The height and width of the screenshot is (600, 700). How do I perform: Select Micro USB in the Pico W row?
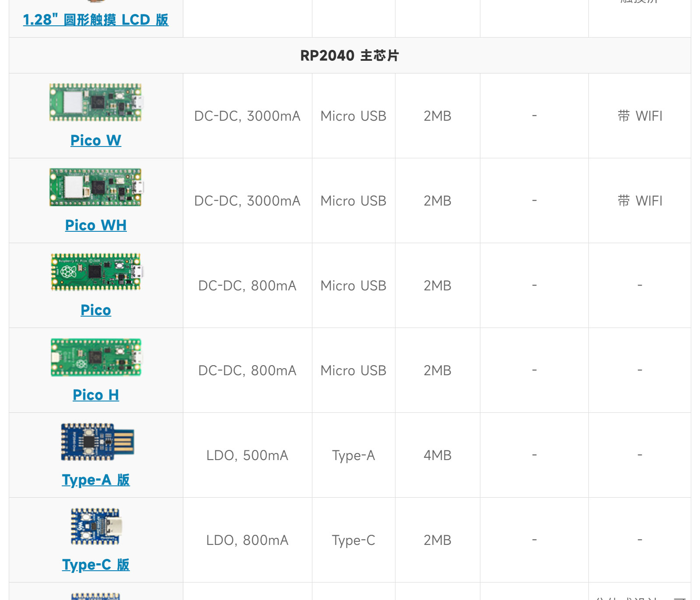pos(353,116)
